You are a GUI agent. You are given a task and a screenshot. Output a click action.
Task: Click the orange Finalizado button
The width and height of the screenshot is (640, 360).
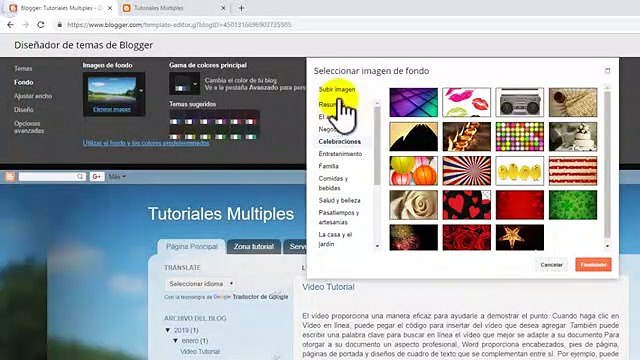[x=593, y=264]
